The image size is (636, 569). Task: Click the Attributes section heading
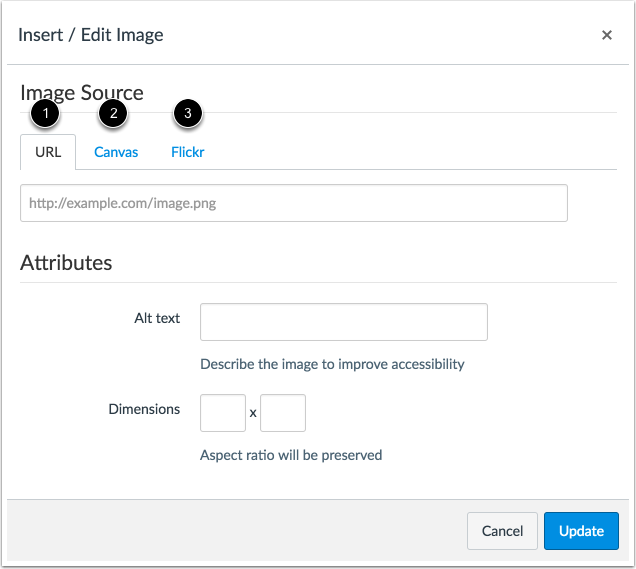tap(66, 262)
